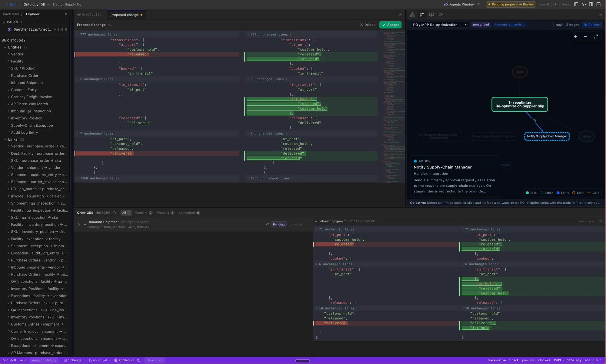
Task: Open the Pack Config tab
Action: tap(13, 14)
